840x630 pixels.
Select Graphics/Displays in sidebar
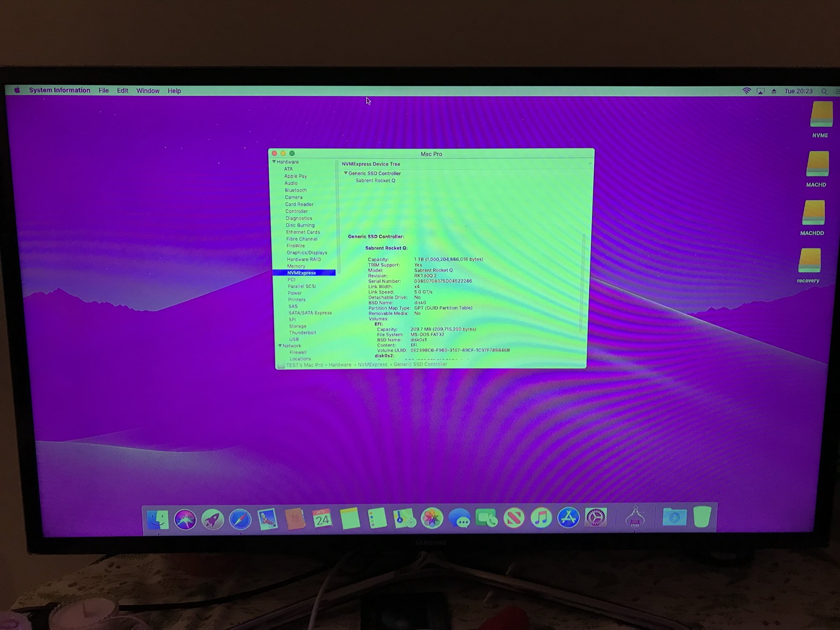point(307,252)
